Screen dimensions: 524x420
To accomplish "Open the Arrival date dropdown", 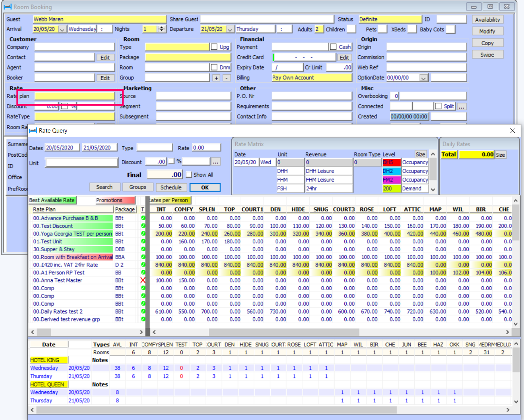I will click(x=62, y=29).
